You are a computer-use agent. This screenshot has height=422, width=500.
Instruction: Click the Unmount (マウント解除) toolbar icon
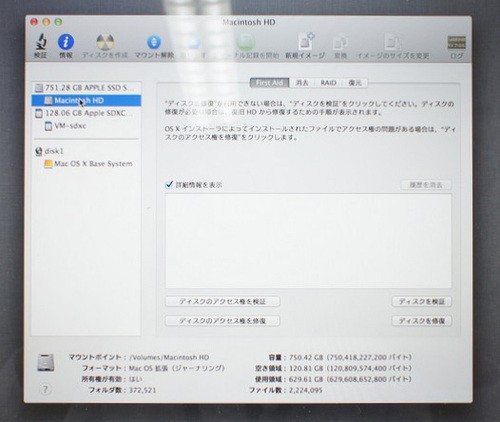click(154, 42)
